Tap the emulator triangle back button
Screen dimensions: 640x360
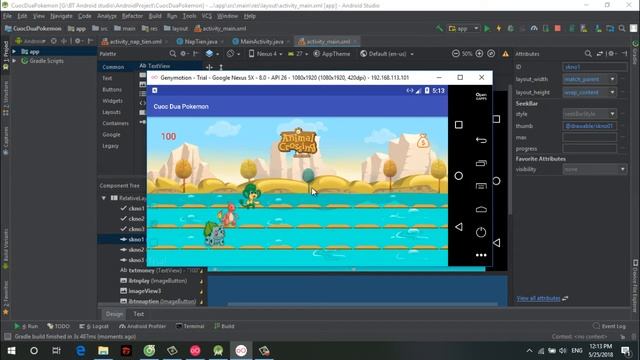tap(458, 227)
